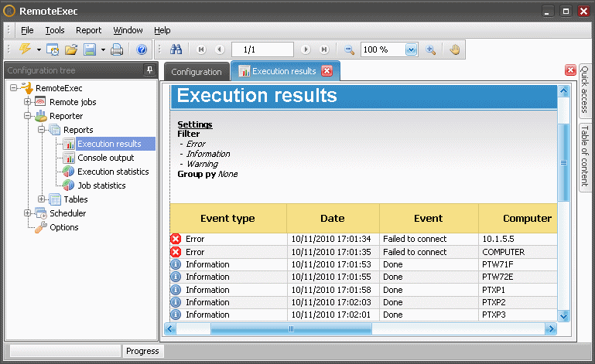Open the Help menu
Viewport: 595px width, 364px height.
click(x=162, y=30)
